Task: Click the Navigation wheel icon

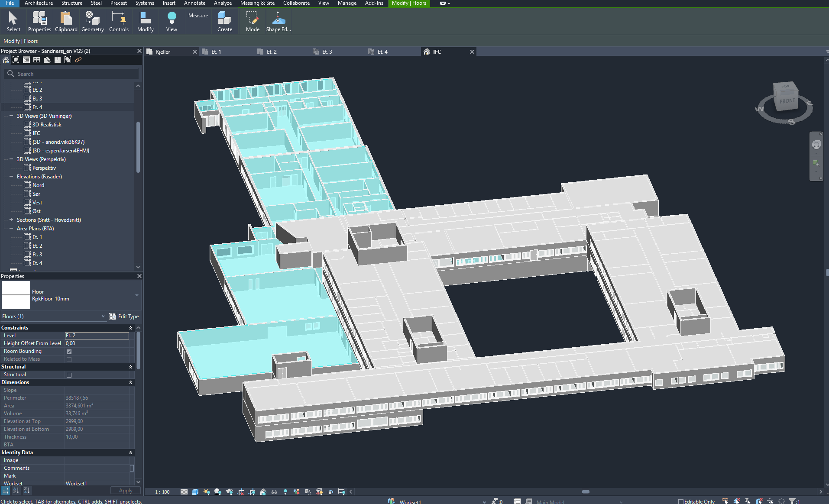Action: coord(816,145)
